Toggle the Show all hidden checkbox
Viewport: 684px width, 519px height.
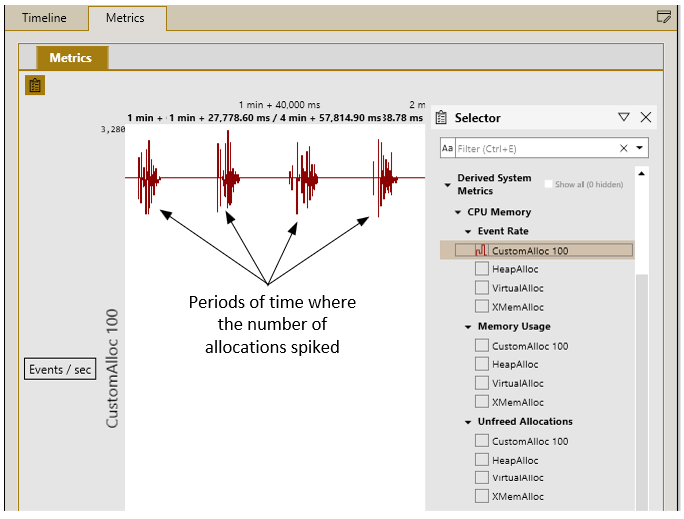click(x=548, y=184)
